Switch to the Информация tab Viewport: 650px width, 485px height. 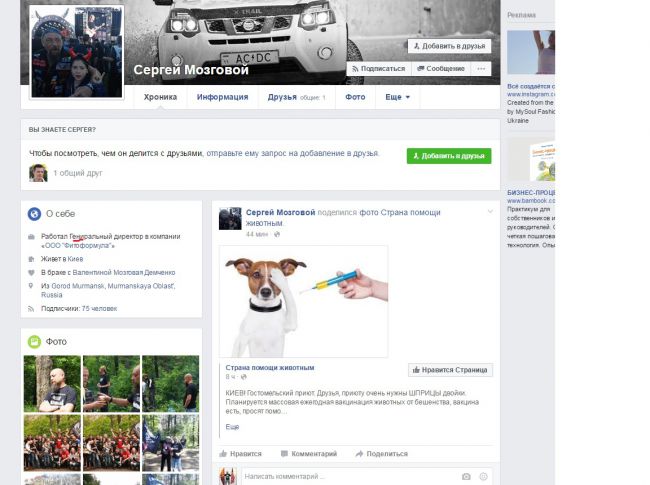(222, 97)
